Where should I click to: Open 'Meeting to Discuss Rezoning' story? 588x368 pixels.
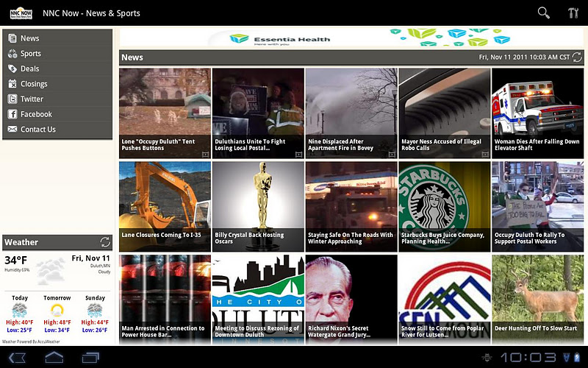tap(259, 300)
